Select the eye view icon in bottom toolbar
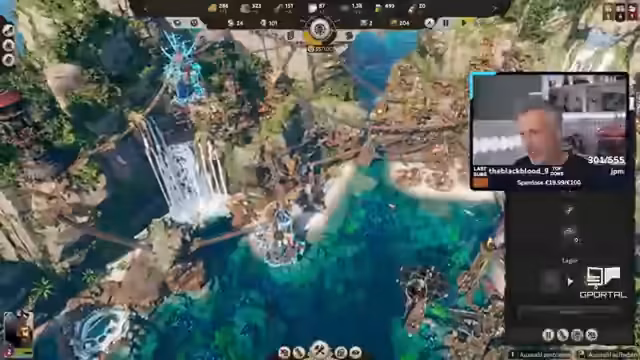This screenshot has height=360, width=640. (x=356, y=352)
